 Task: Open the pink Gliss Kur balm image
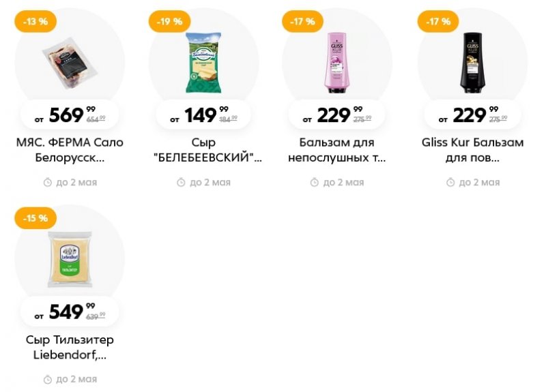(x=337, y=61)
